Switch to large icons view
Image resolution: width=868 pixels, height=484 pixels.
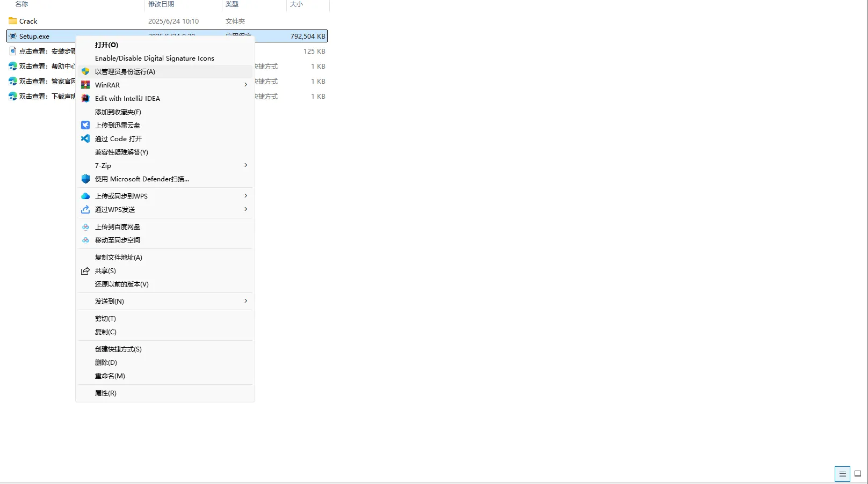858,474
